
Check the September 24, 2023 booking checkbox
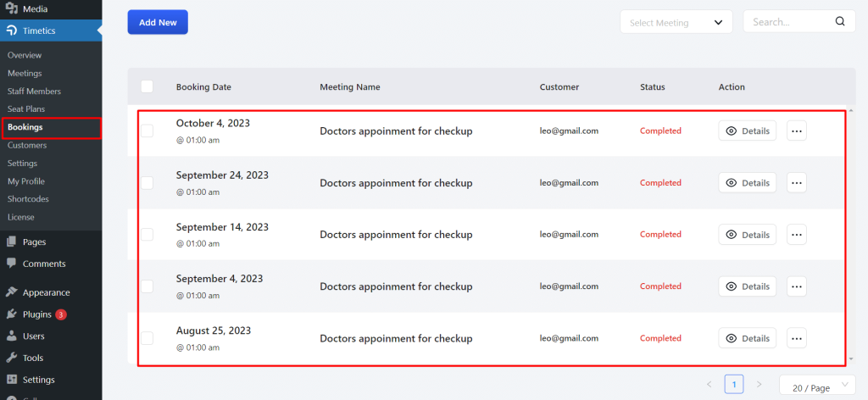pyautogui.click(x=147, y=182)
